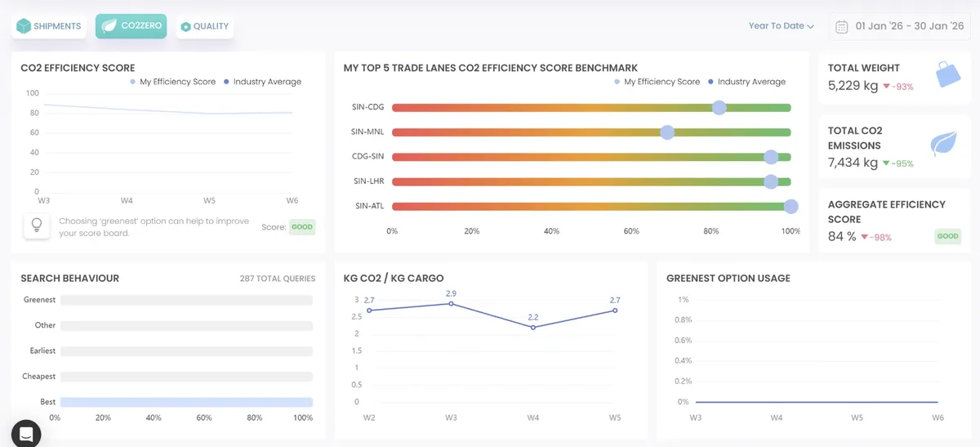The height and width of the screenshot is (447, 980).
Task: Click the weight bag icon in Total Weight
Action: pos(947,74)
